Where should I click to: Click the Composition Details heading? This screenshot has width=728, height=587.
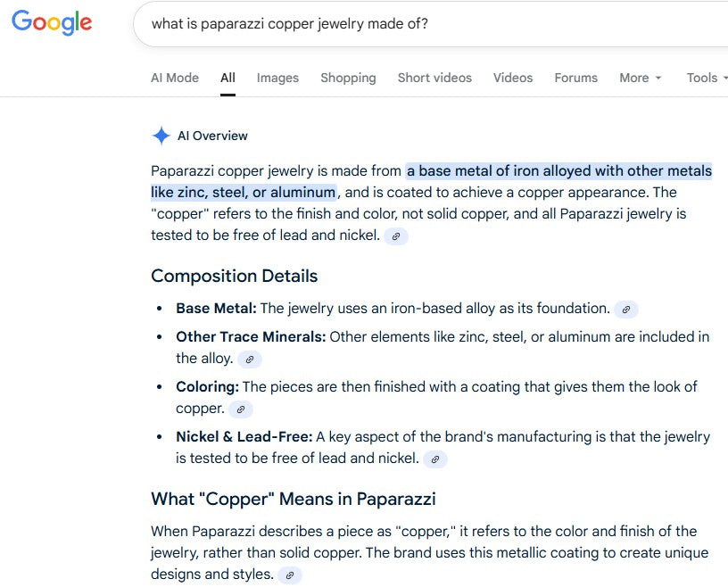(234, 276)
